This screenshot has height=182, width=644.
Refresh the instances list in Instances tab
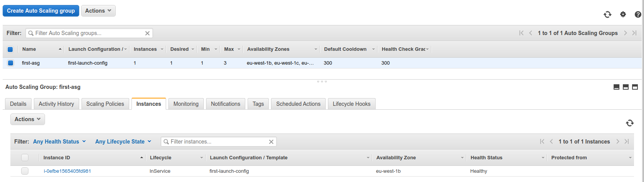pyautogui.click(x=630, y=123)
